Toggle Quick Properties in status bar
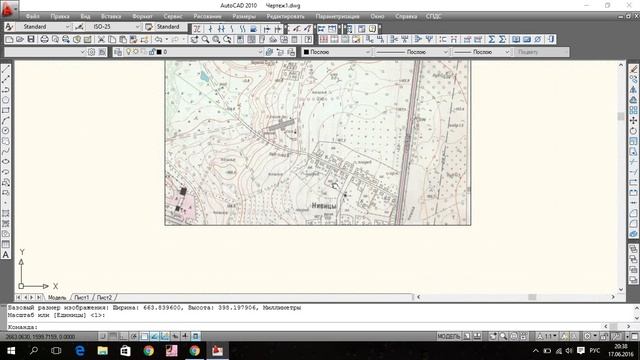 click(x=196, y=336)
